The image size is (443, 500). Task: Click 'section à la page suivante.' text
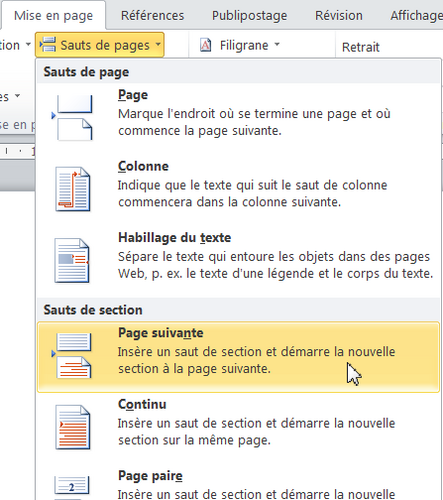point(194,369)
